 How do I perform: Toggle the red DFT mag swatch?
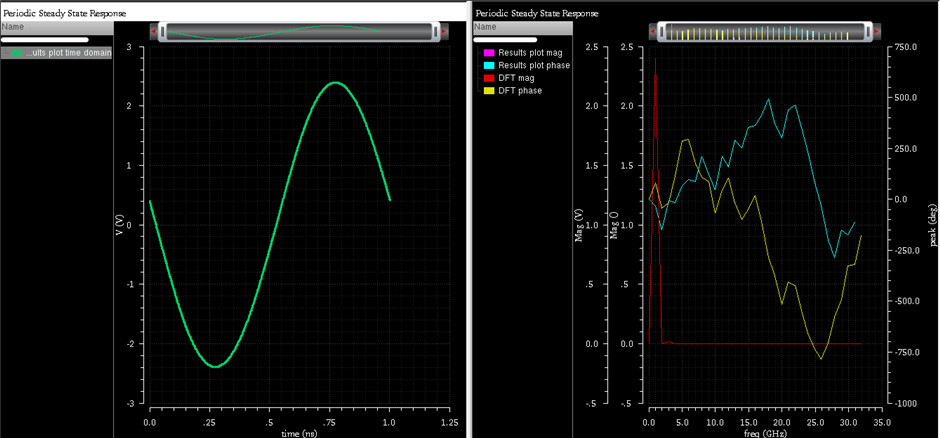point(488,78)
